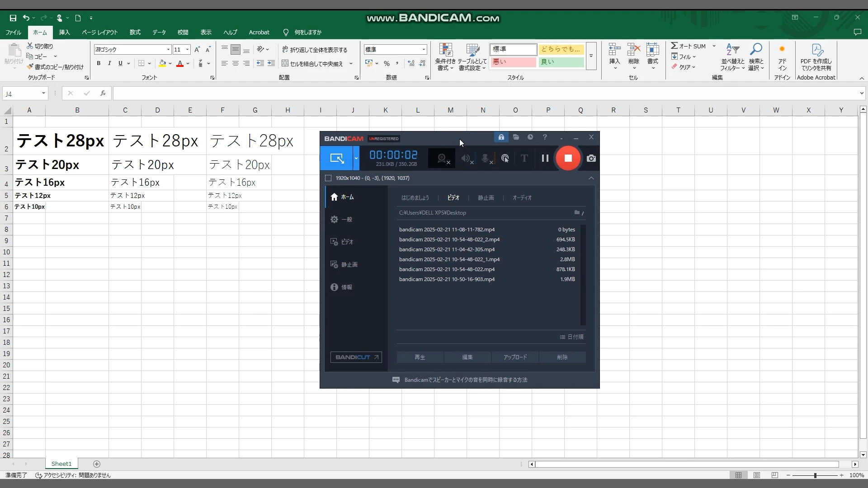Open the recording mode dropdown arrow
The image size is (868, 488).
[x=356, y=158]
